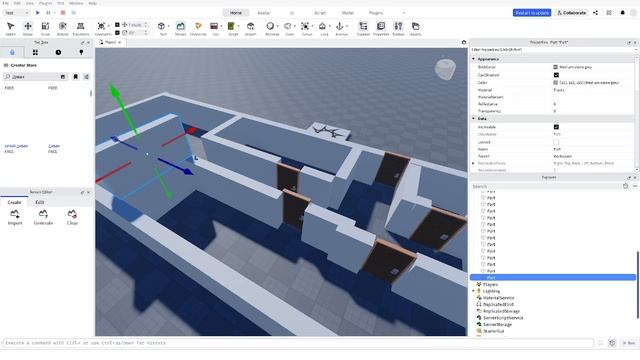Toggle the rotate snapping checkbox in ribbon
Viewport: 640px width, 360px height.
tap(117, 33)
